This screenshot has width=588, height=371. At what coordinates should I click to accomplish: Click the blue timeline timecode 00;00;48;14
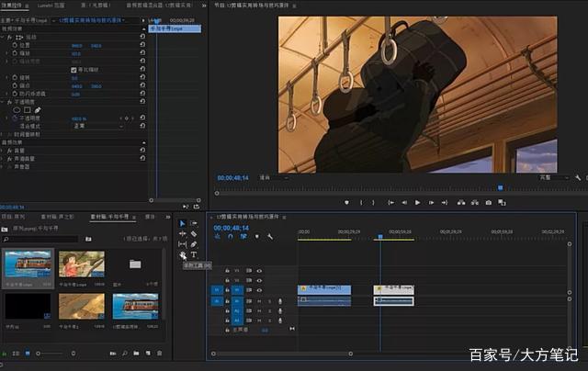pyautogui.click(x=231, y=228)
